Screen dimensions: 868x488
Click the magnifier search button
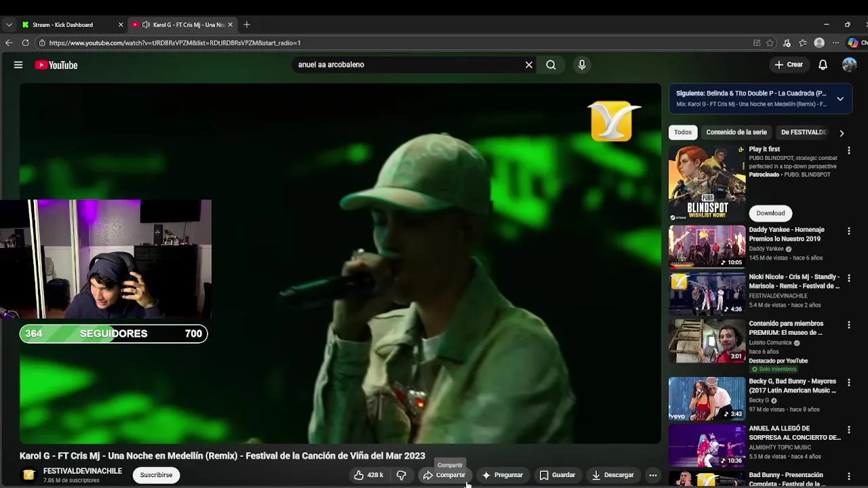pyautogui.click(x=551, y=65)
